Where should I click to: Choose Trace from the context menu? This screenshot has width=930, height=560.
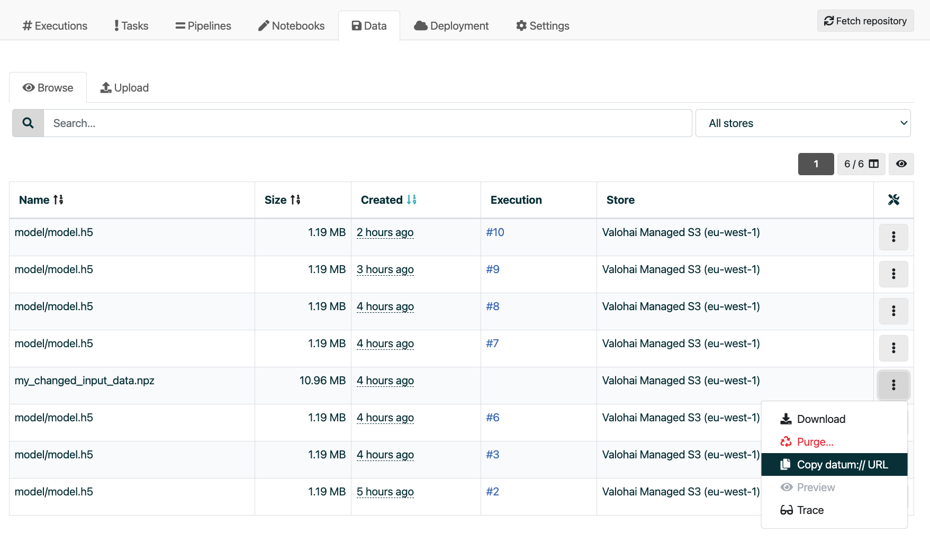[x=834, y=510]
